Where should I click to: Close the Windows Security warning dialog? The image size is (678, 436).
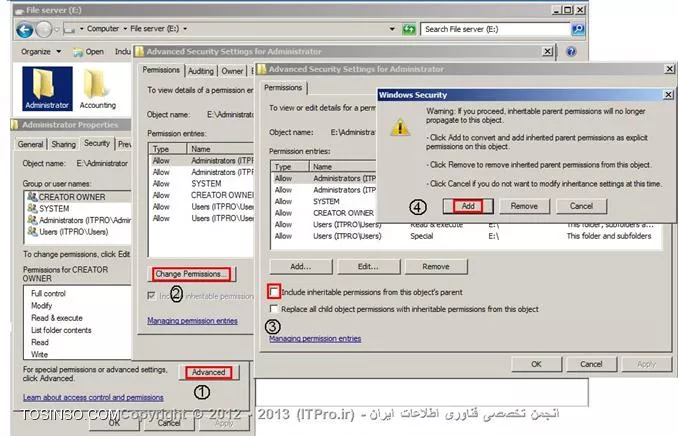point(668,95)
